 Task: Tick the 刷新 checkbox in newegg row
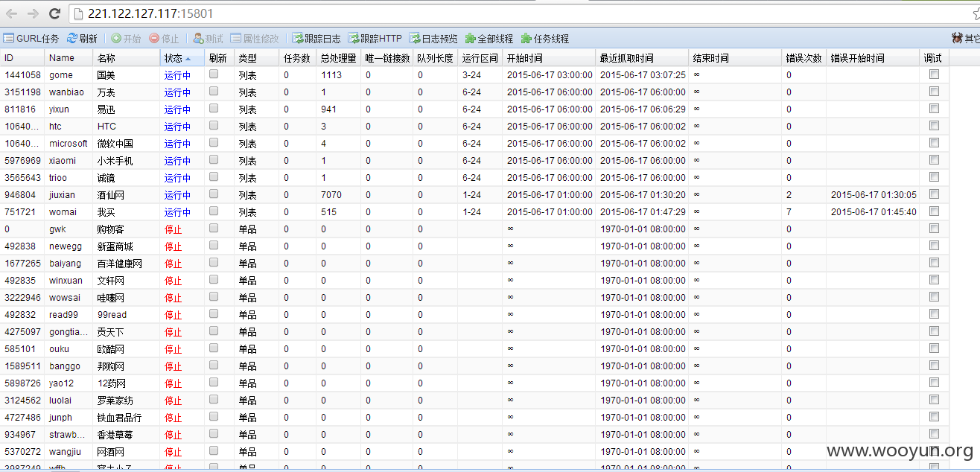coord(214,246)
